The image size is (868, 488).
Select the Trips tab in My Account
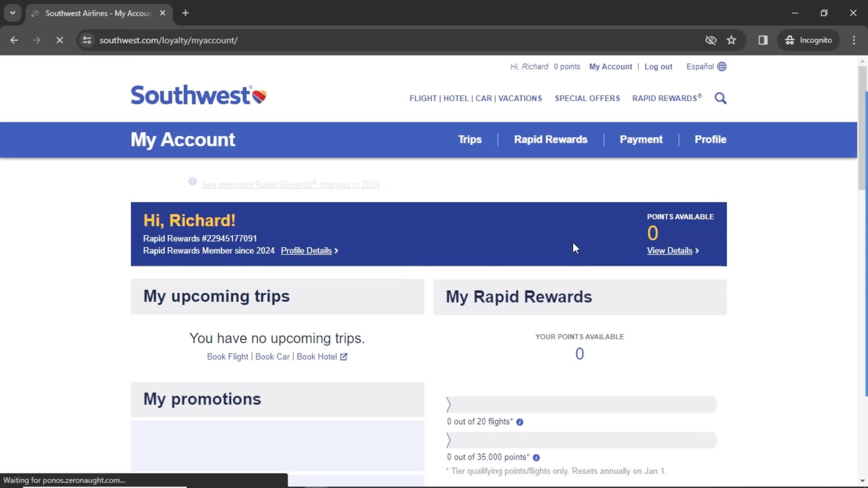pyautogui.click(x=469, y=140)
